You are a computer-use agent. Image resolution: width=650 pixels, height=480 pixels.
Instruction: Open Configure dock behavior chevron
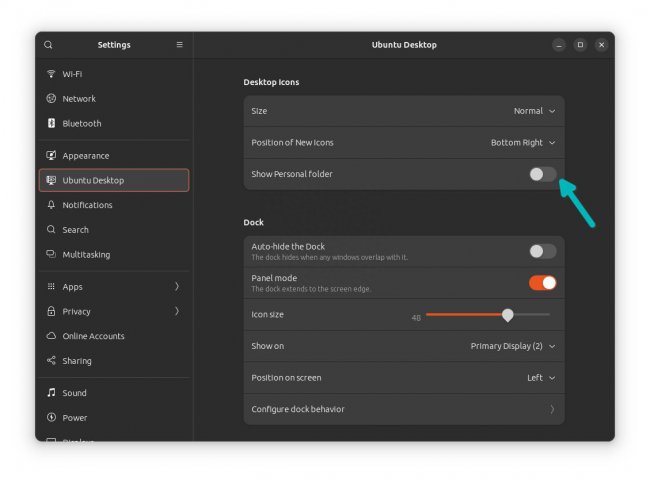pyautogui.click(x=552, y=410)
